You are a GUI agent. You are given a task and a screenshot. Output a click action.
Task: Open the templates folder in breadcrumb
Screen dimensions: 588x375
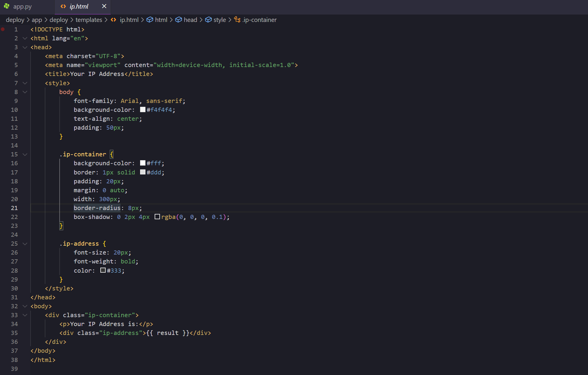point(89,20)
